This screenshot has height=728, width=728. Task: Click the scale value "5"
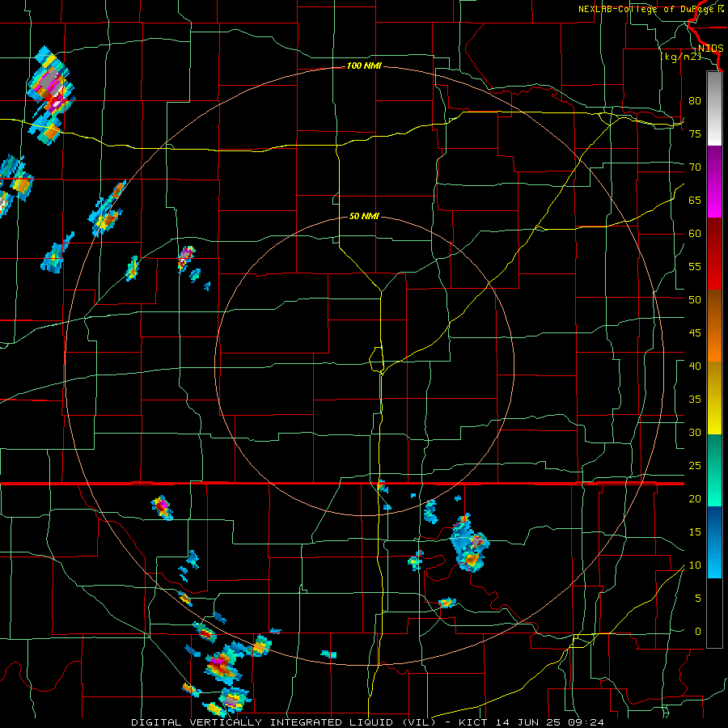698,598
